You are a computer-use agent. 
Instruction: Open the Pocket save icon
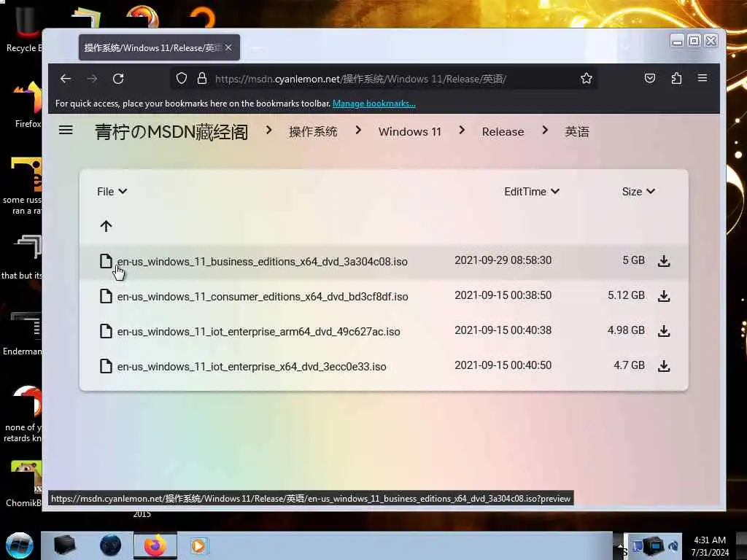650,78
